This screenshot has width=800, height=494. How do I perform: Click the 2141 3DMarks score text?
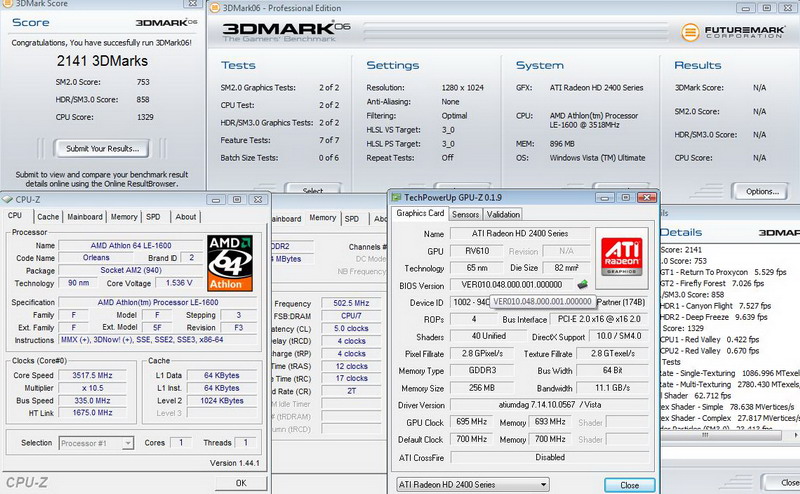click(x=102, y=61)
